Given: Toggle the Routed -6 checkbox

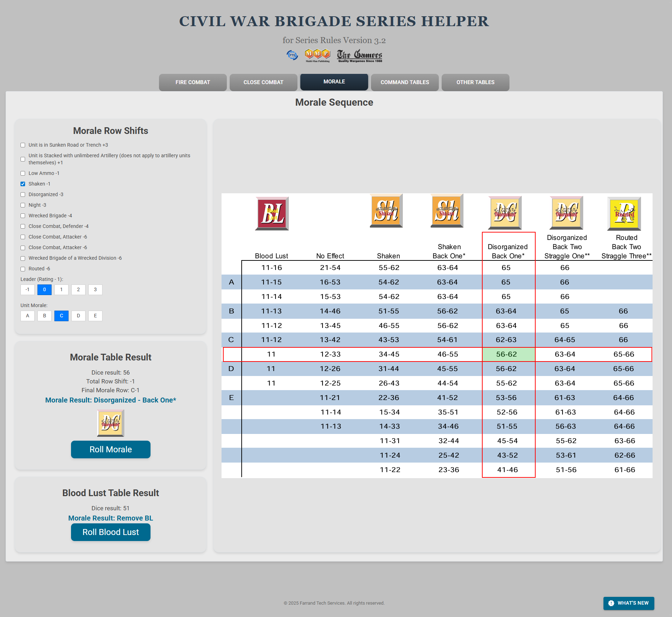Looking at the screenshot, I should point(23,269).
